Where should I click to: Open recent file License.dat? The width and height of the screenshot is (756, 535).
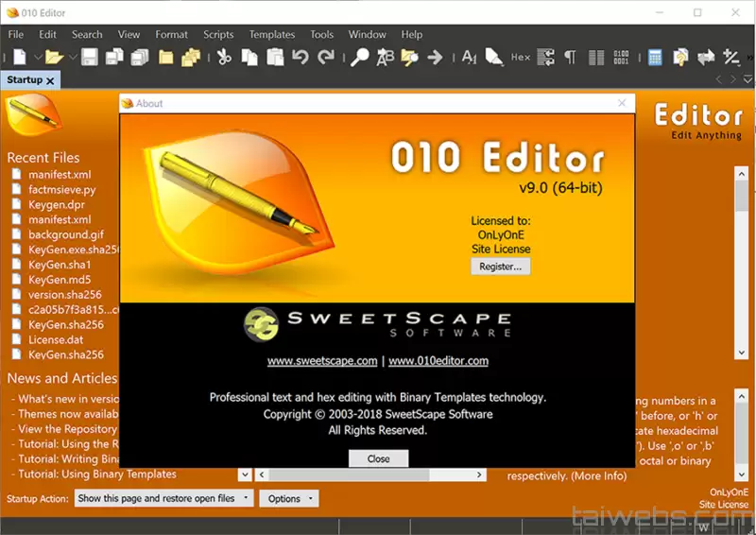[56, 339]
